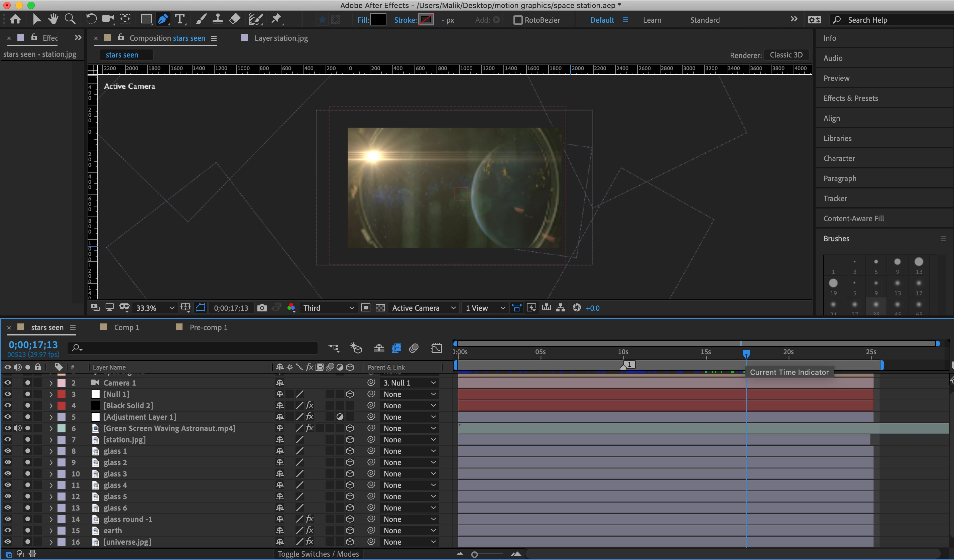Image resolution: width=954 pixels, height=560 pixels.
Task: Expand the glass 3 layer properties
Action: [x=51, y=474]
